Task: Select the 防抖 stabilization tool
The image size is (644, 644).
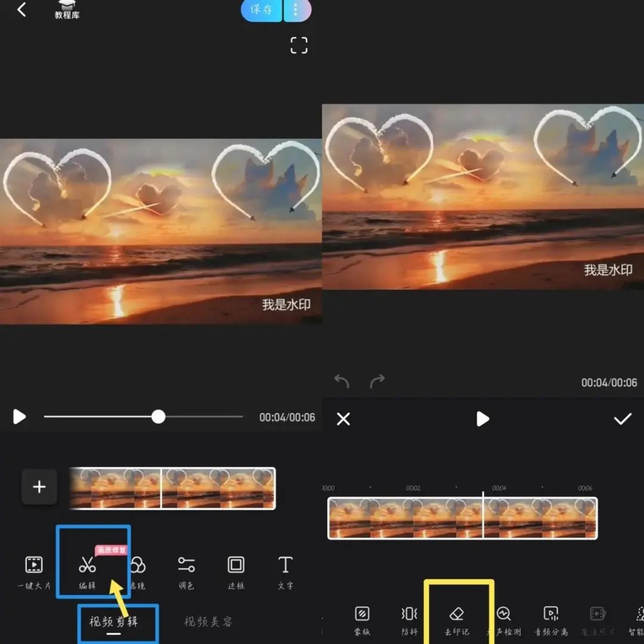Action: click(x=409, y=621)
